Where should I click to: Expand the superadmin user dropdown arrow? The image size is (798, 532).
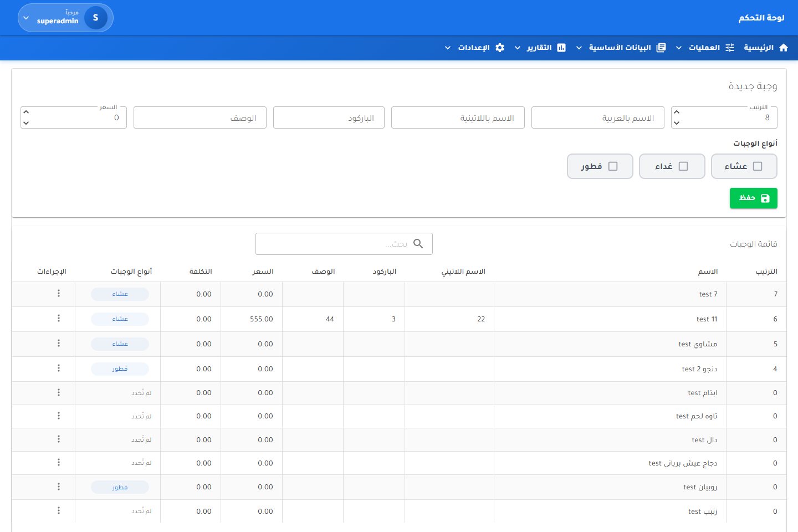tap(26, 18)
